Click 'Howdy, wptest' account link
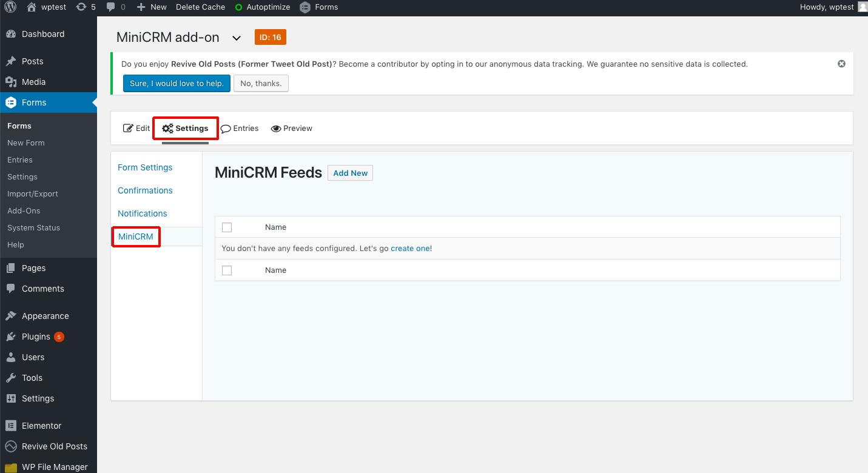This screenshot has height=473, width=868. [827, 7]
